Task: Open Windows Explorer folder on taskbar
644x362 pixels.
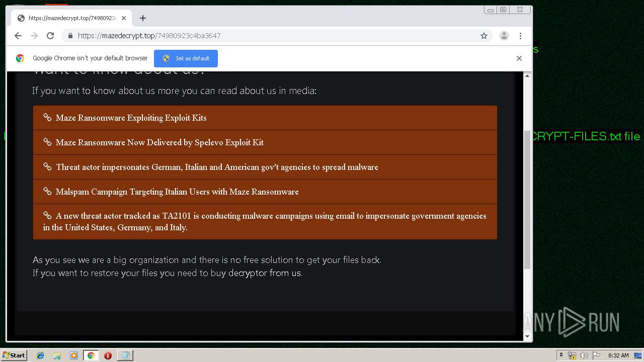Action: 57,355
